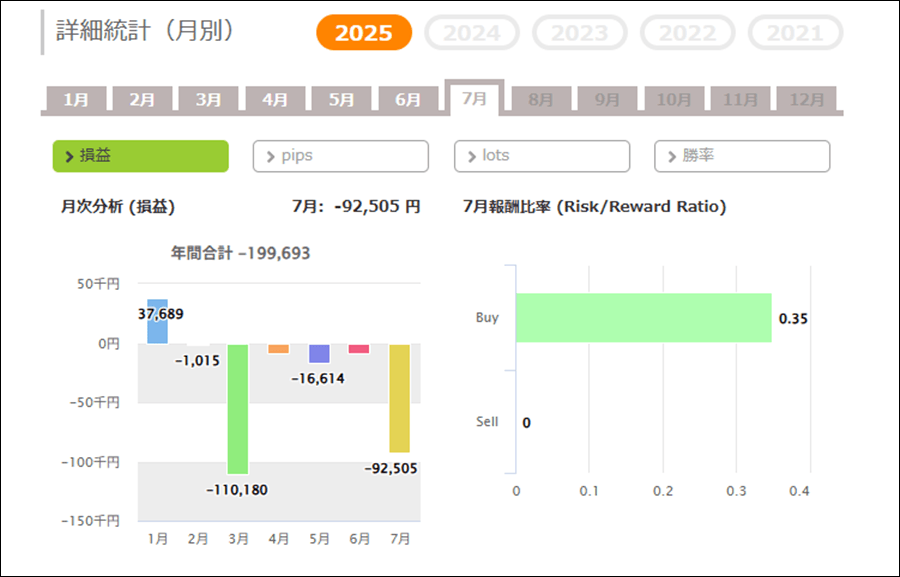Click the 詳細統計(月別) heading
Image resolution: width=900 pixels, height=577 pixels.
pyautogui.click(x=146, y=30)
